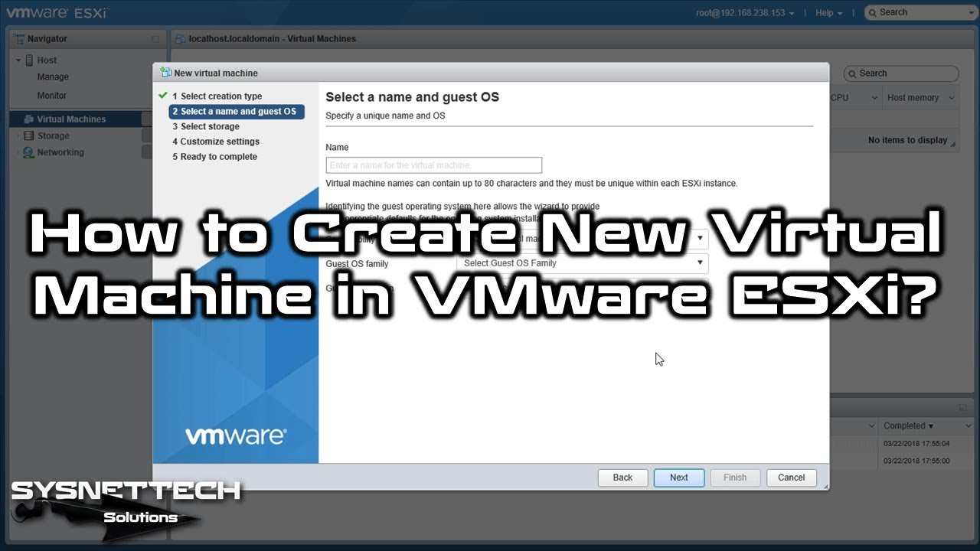Open the root@192.168.238.153 user dropdown
This screenshot has height=551, width=980.
pyautogui.click(x=745, y=13)
